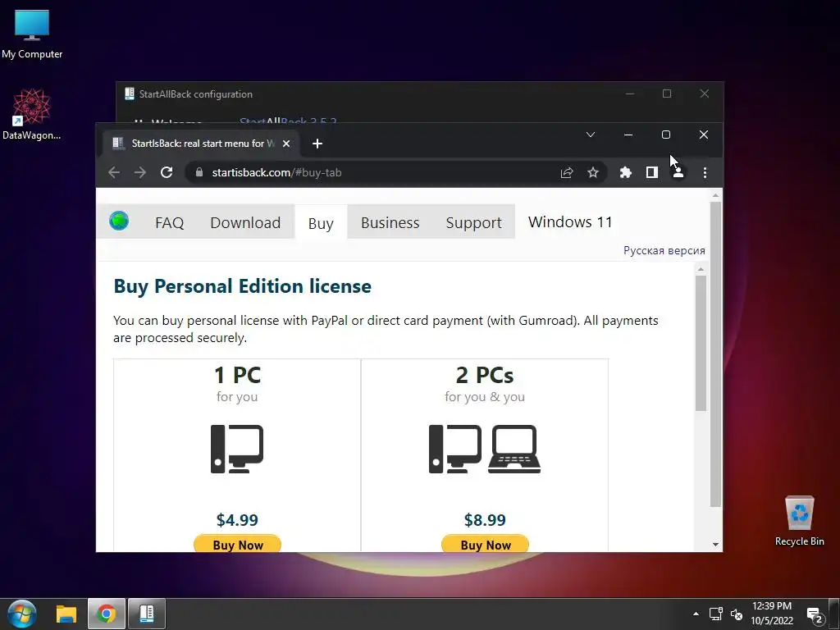Click the padlock site info icon
840x630 pixels.
point(199,172)
